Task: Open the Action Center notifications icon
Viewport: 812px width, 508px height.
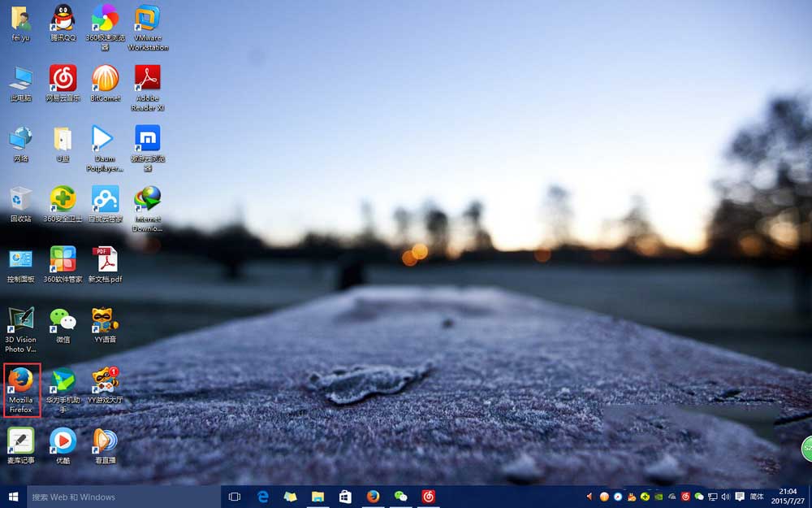Action: click(x=740, y=497)
